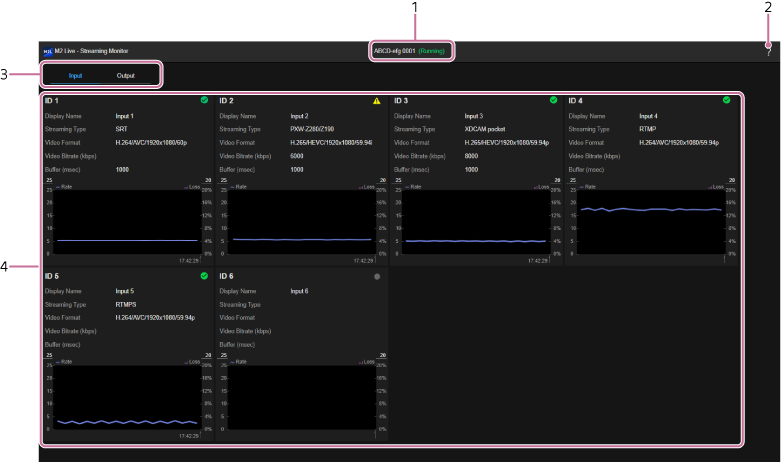Click the rate graph in the ID 3 card
Screen dimensions: 781x462
476,222
